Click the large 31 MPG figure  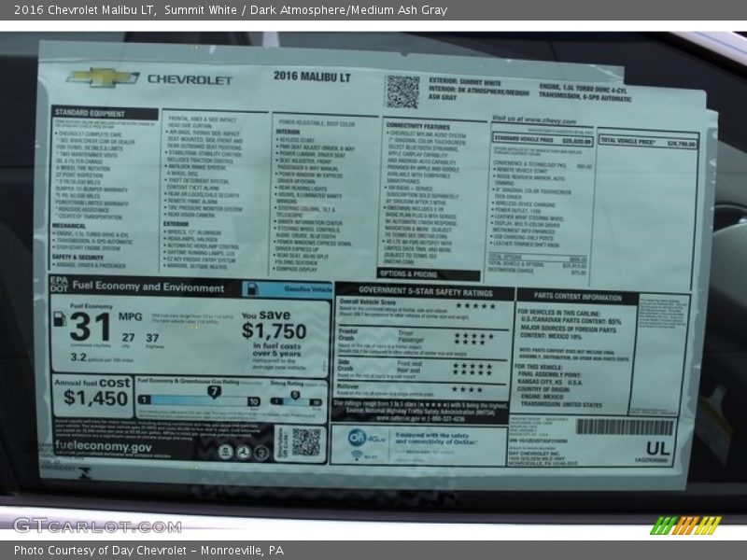pos(90,326)
